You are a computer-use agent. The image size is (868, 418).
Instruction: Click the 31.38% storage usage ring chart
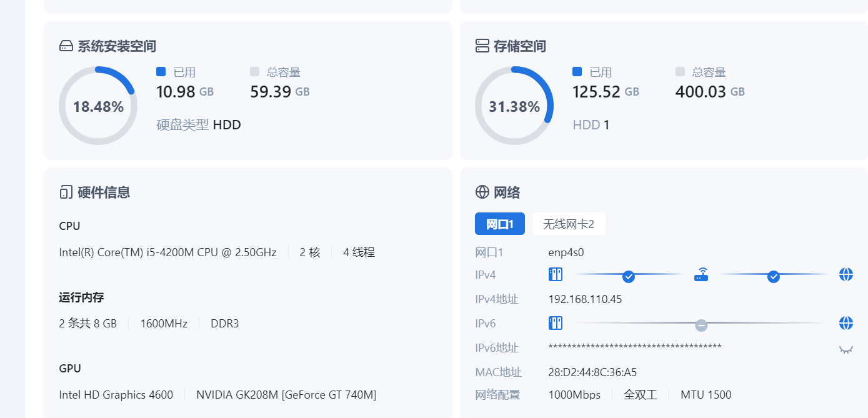click(x=514, y=106)
